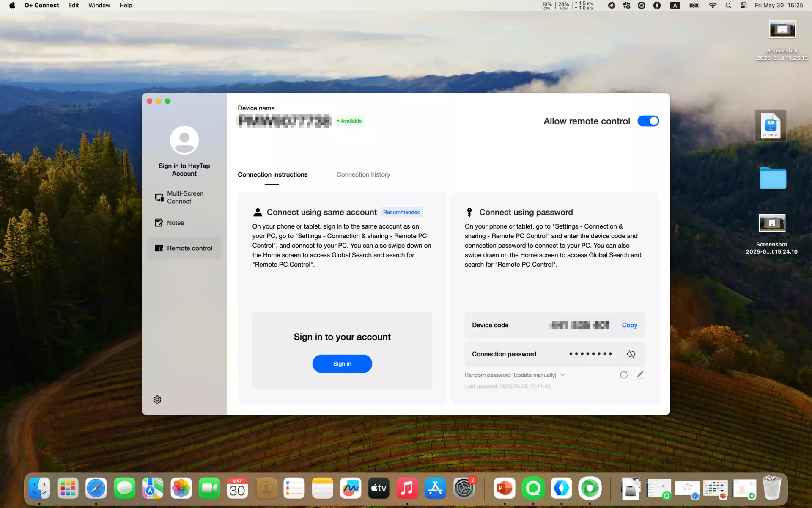Open the Window menu

(99, 5)
